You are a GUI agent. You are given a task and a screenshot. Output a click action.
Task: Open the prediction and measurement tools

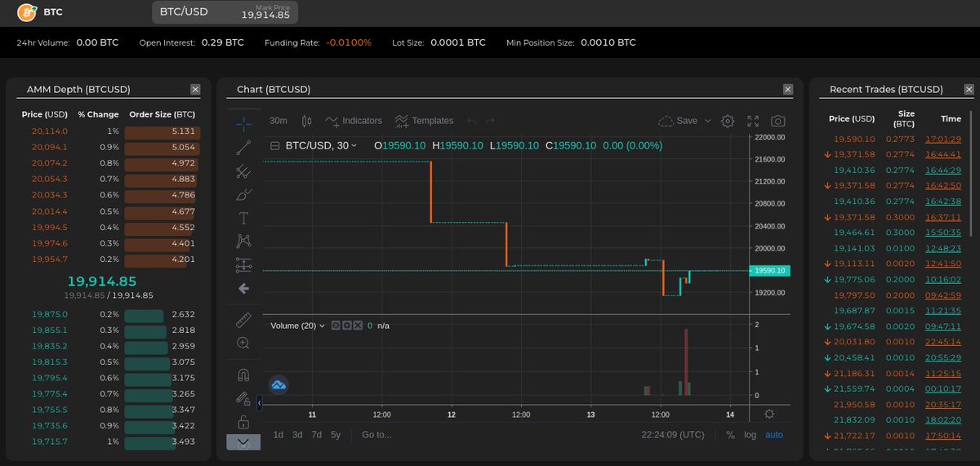coord(243,264)
